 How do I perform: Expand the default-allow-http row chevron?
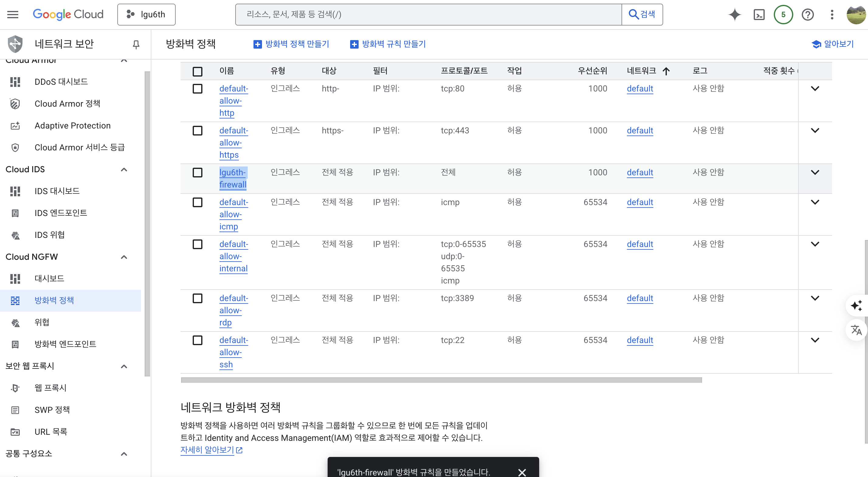815,89
